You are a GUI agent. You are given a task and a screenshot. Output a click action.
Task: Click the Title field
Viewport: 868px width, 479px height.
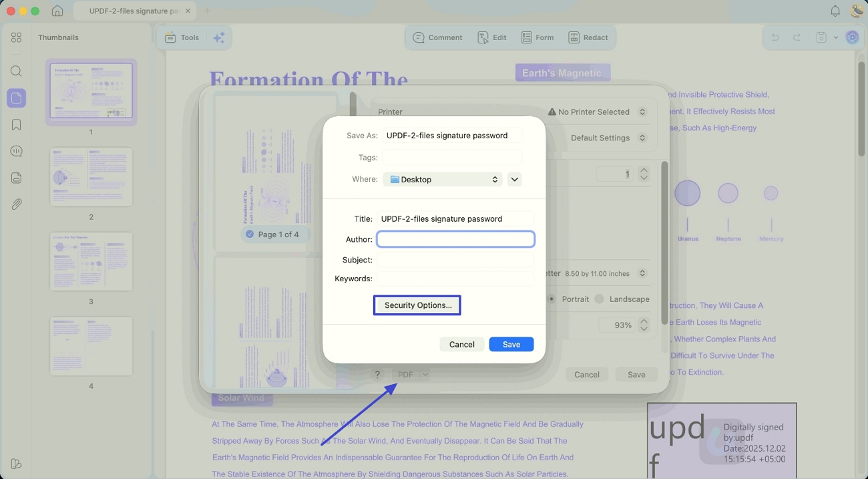[x=455, y=218]
